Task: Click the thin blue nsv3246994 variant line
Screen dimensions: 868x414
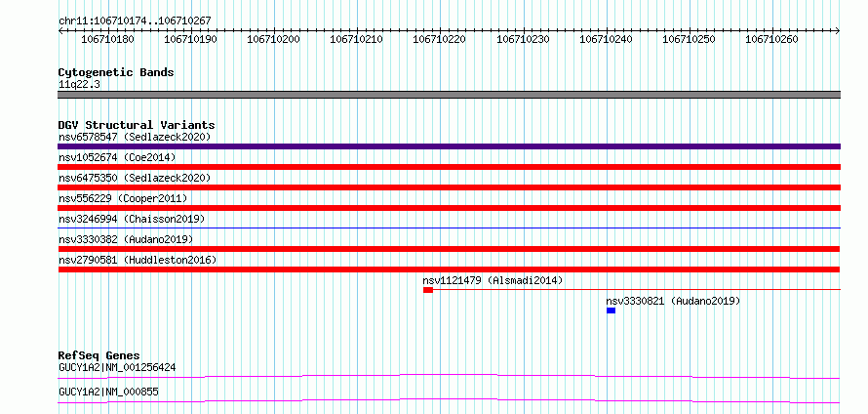Action: [449, 228]
